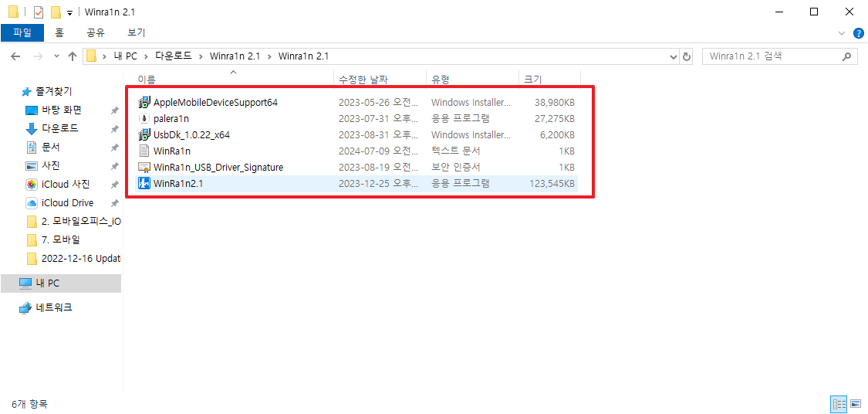Open the 7. 모바일 folder in sidebar
The width and height of the screenshot is (868, 414).
(x=62, y=240)
